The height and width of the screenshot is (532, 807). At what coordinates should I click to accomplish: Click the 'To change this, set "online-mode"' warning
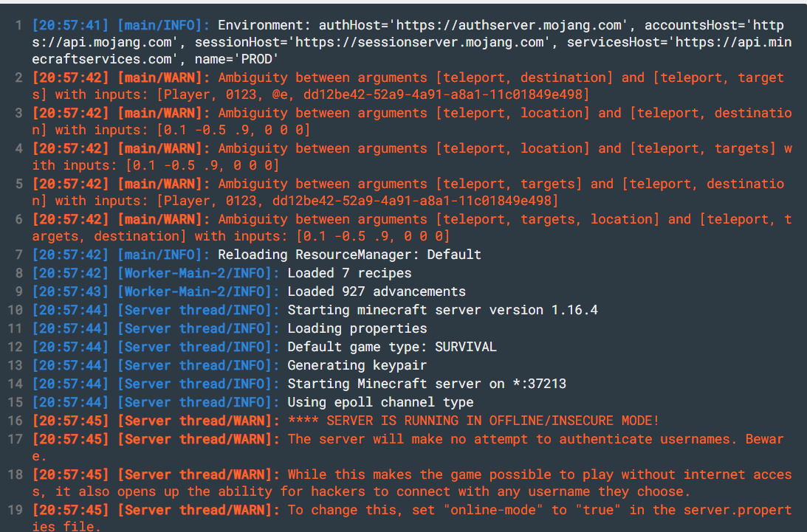(412, 519)
